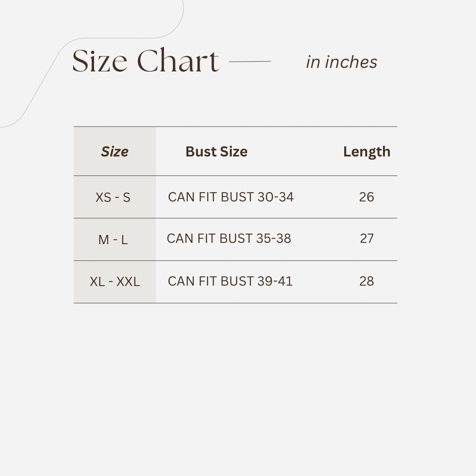Click the "S" label after XS
This screenshot has height=476, width=476.
pyautogui.click(x=126, y=197)
